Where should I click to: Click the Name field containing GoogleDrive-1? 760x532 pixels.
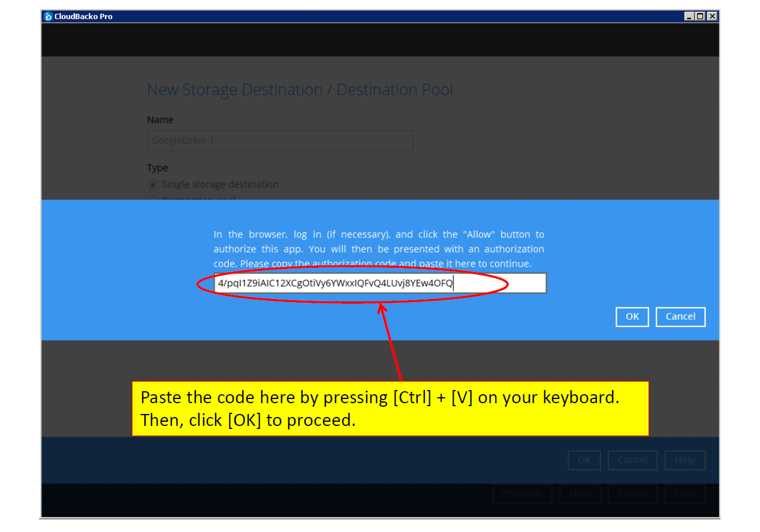coord(280,141)
